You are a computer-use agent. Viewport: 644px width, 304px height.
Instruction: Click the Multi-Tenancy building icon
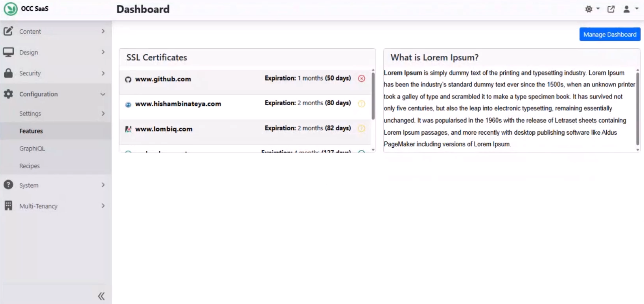tap(8, 206)
